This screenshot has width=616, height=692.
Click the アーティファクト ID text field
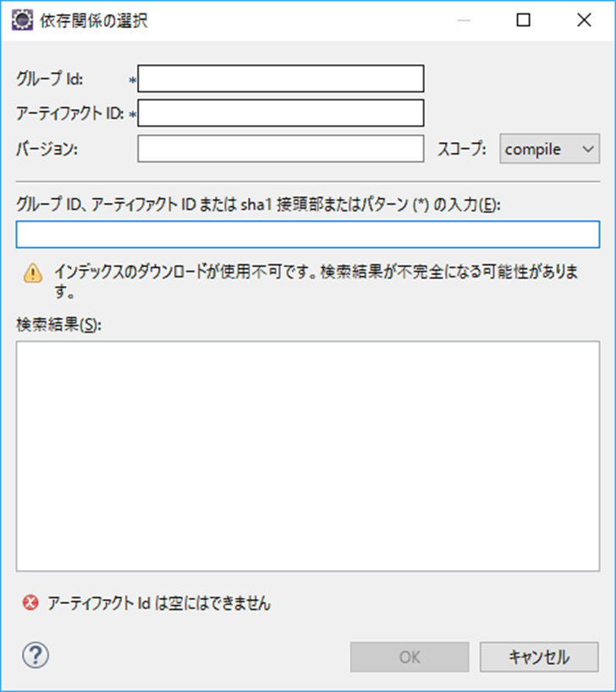(x=279, y=113)
